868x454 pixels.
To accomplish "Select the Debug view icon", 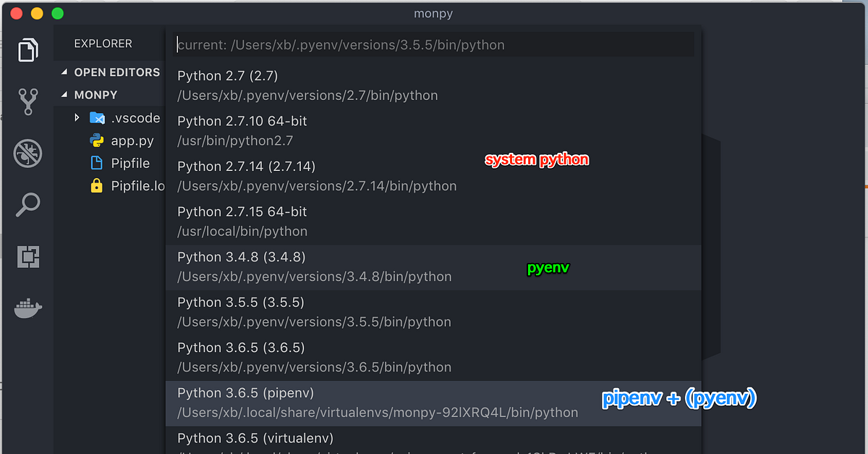I will click(x=27, y=154).
